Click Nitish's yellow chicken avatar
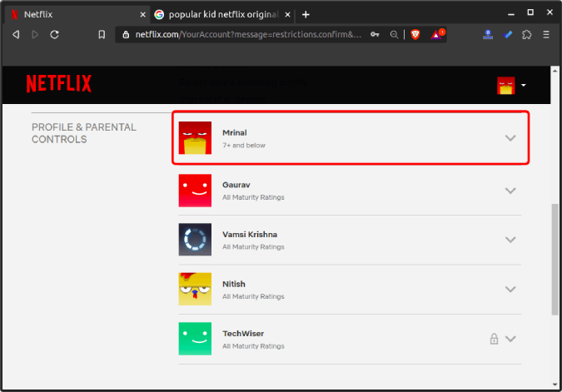 tap(195, 289)
